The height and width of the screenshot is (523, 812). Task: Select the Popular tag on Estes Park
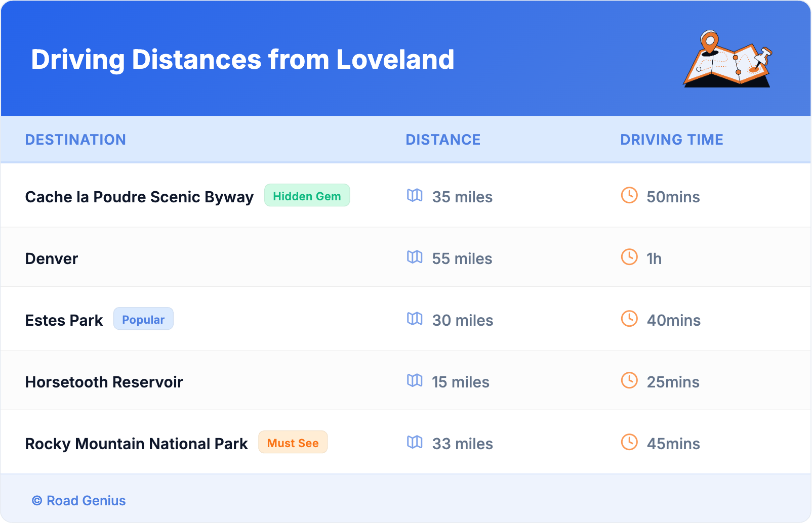[x=143, y=319]
